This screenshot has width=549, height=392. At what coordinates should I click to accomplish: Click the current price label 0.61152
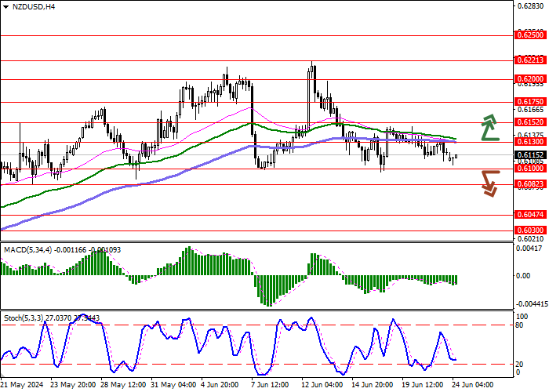click(x=531, y=154)
